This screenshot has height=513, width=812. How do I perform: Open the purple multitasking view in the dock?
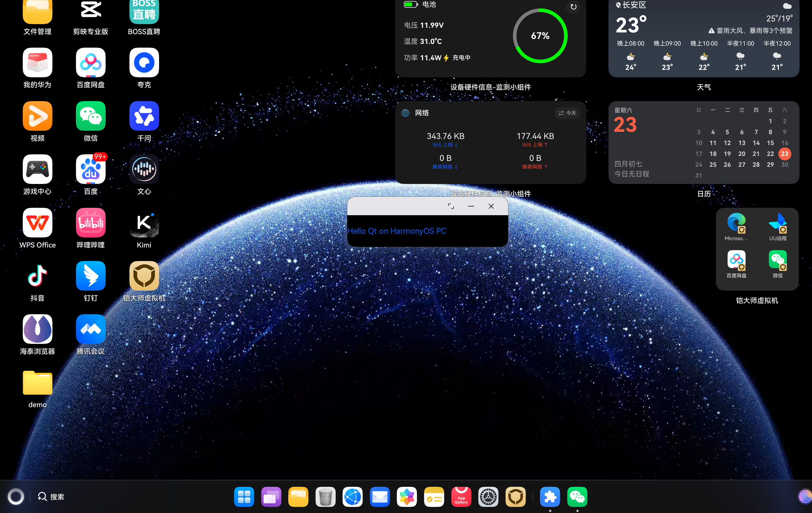click(271, 497)
